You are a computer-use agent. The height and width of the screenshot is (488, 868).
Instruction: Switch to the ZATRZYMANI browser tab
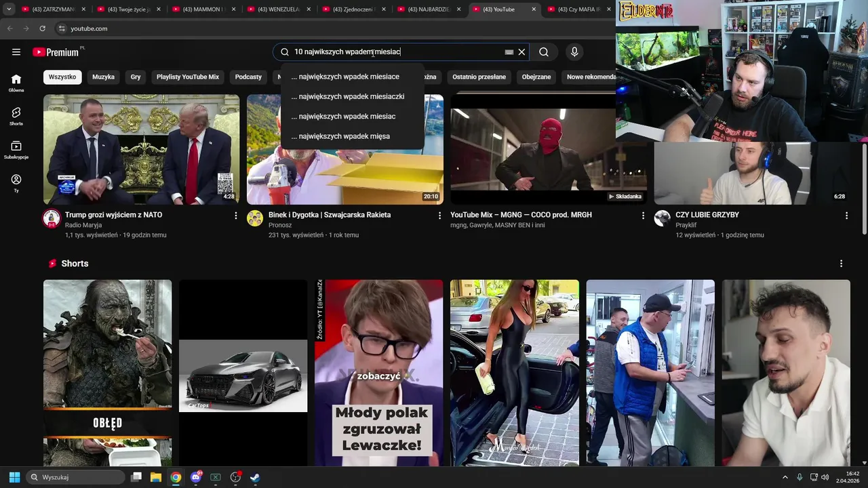[53, 9]
